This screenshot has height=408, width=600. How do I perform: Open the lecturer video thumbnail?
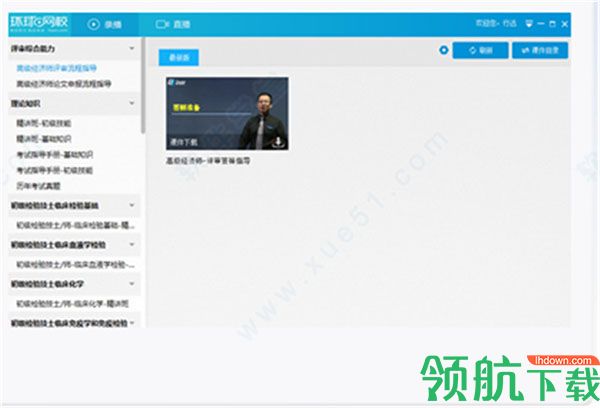pos(227,113)
